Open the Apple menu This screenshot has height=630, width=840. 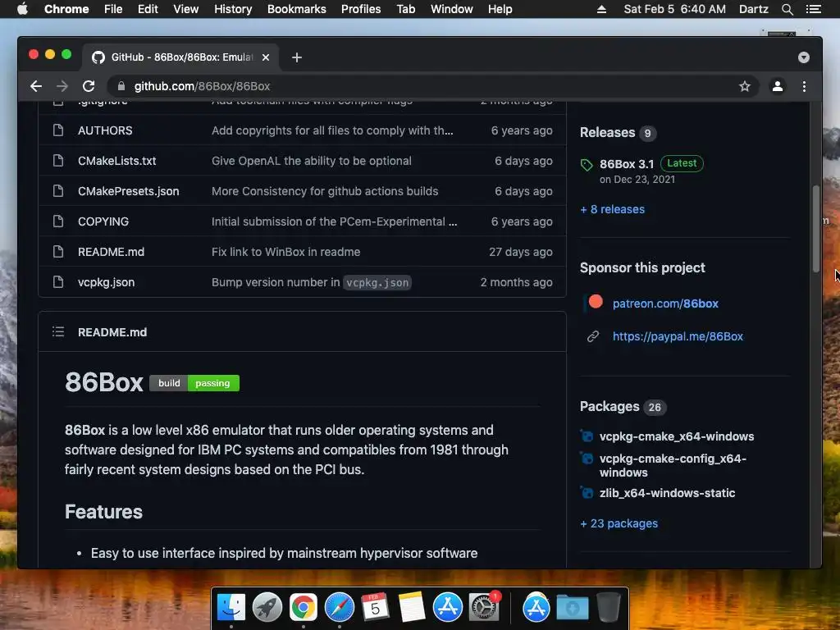pyautogui.click(x=22, y=9)
